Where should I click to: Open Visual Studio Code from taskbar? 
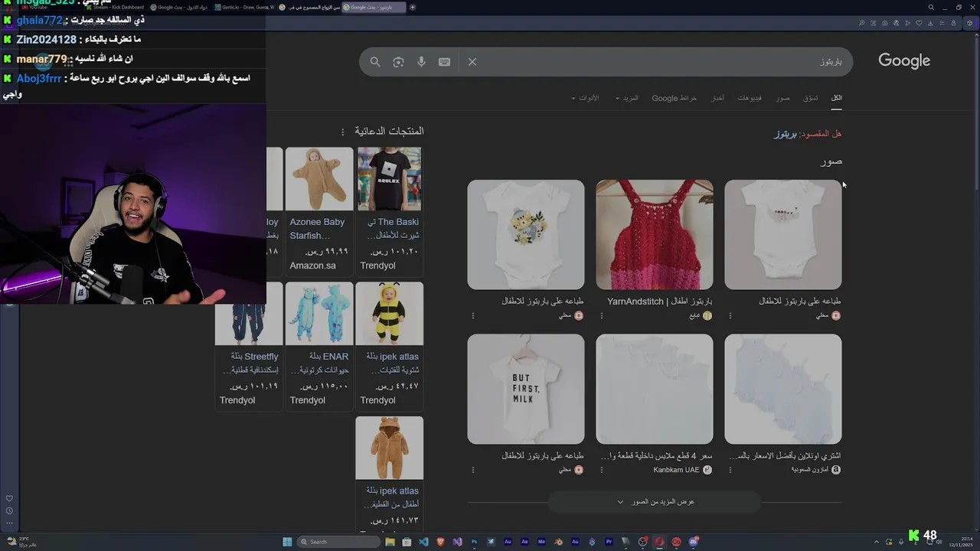pos(423,542)
